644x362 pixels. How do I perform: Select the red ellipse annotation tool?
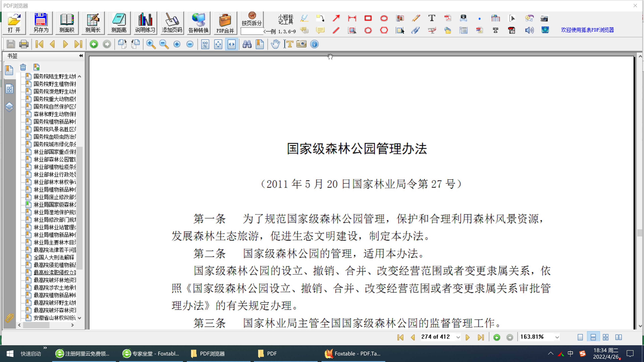(x=384, y=18)
